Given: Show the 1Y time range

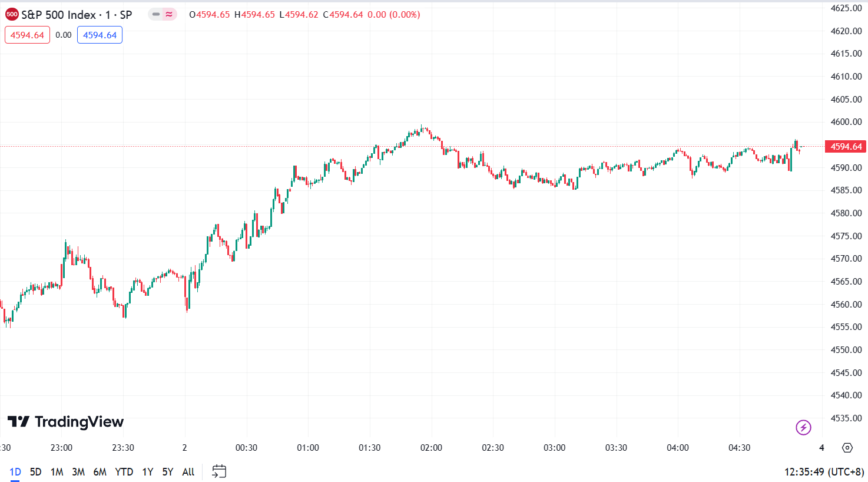Looking at the screenshot, I should pyautogui.click(x=147, y=472).
